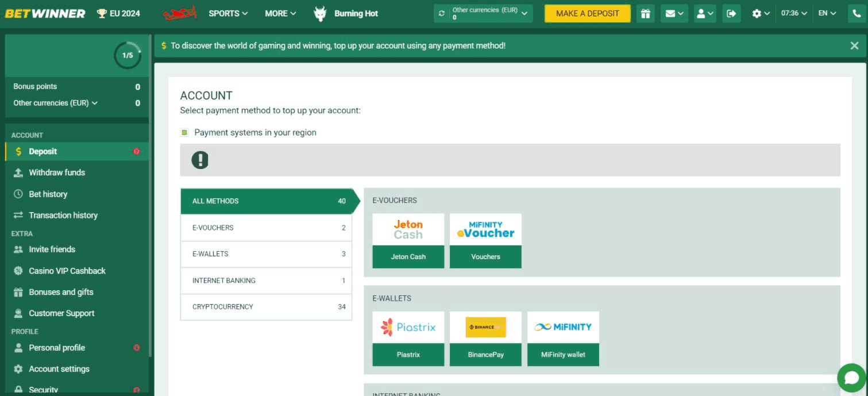
Task: Open the EN language dropdown
Action: [x=827, y=13]
